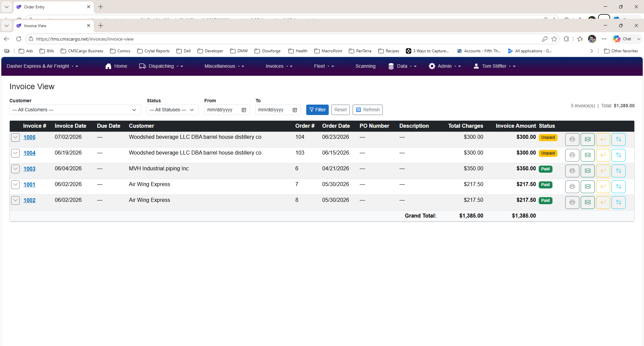Email invoice 1005
644x346 pixels.
click(588, 139)
